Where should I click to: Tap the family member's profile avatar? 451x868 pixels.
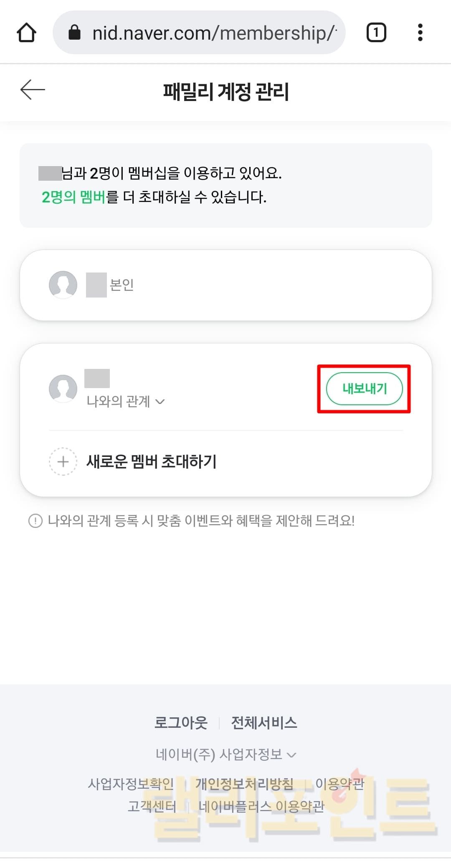[63, 389]
